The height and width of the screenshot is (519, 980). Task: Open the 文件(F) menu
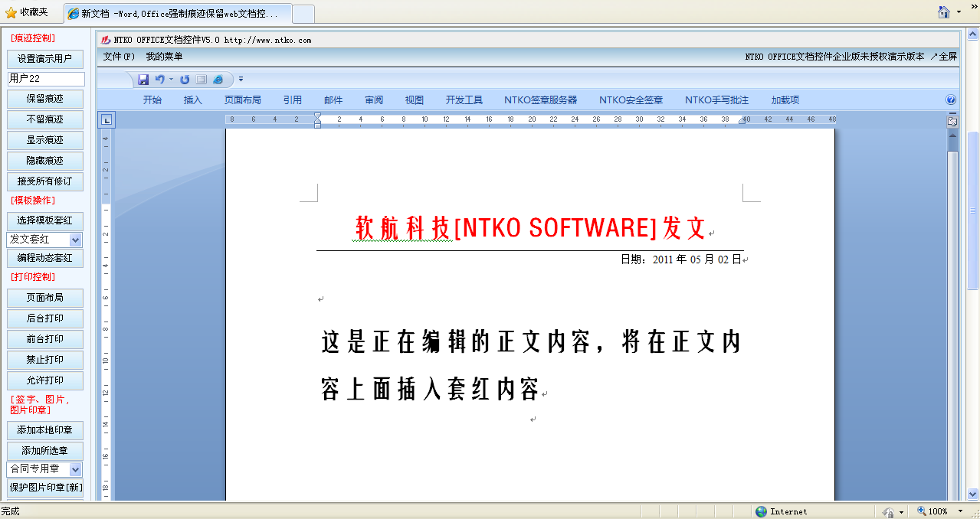(119, 57)
